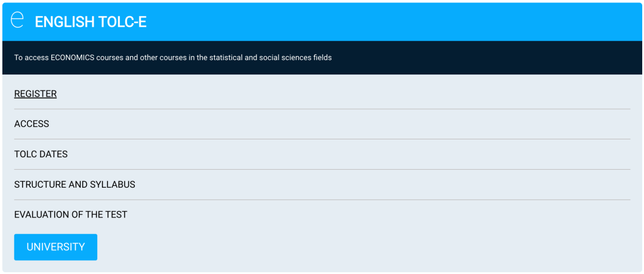Expand the ACCESS section
Viewport: 644px width, 274px height.
32,124
